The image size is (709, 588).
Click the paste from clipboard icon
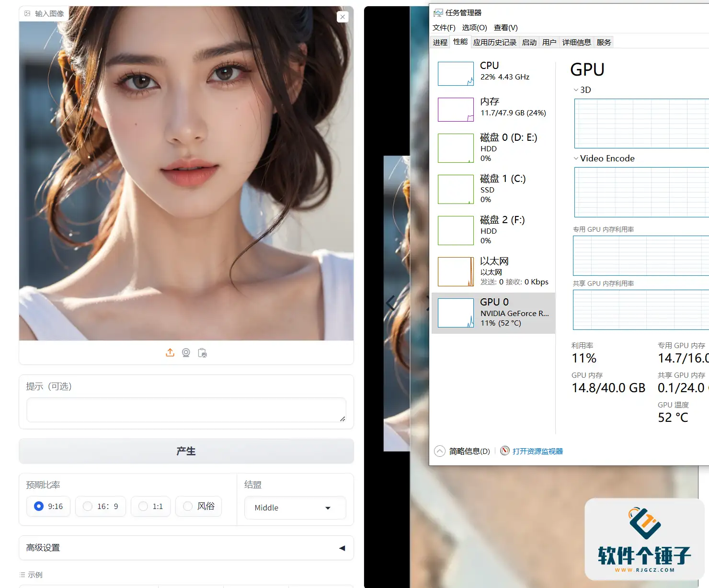click(202, 353)
